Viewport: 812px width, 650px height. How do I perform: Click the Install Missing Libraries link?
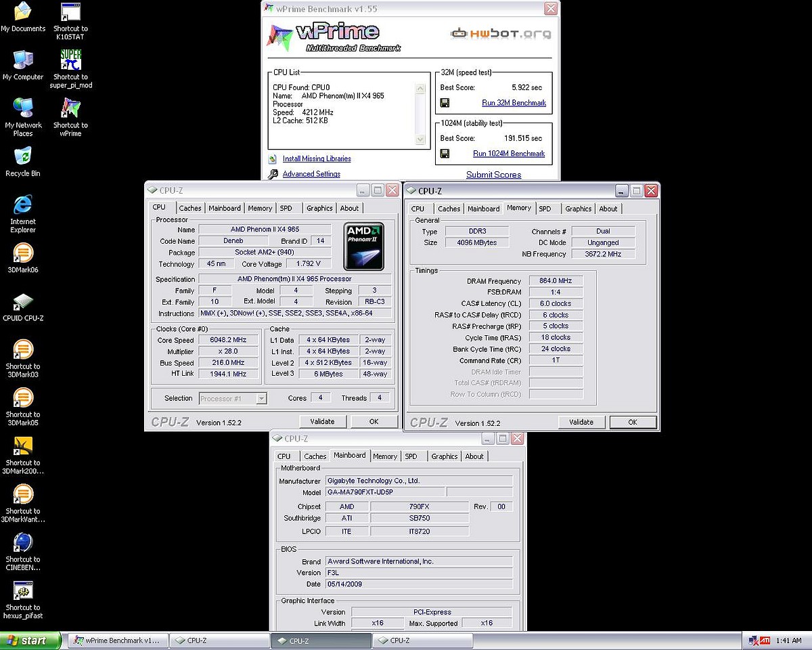click(x=317, y=158)
